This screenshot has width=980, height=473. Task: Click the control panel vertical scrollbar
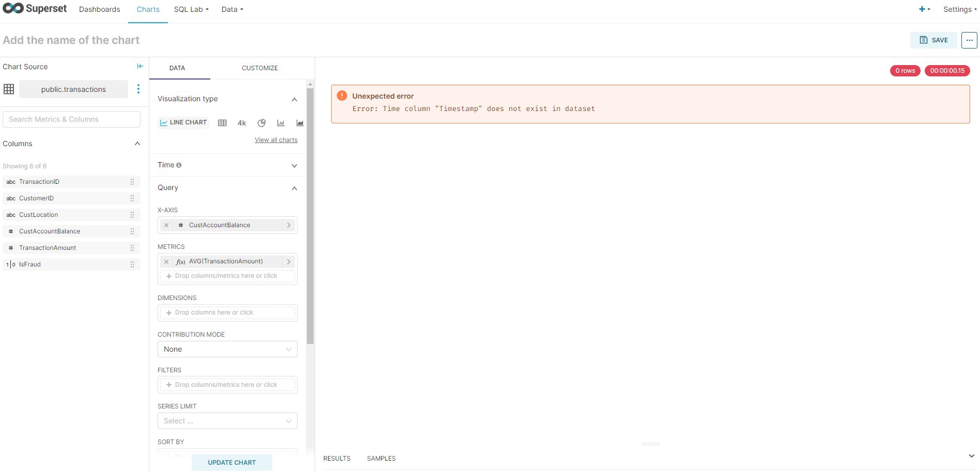pos(310,216)
